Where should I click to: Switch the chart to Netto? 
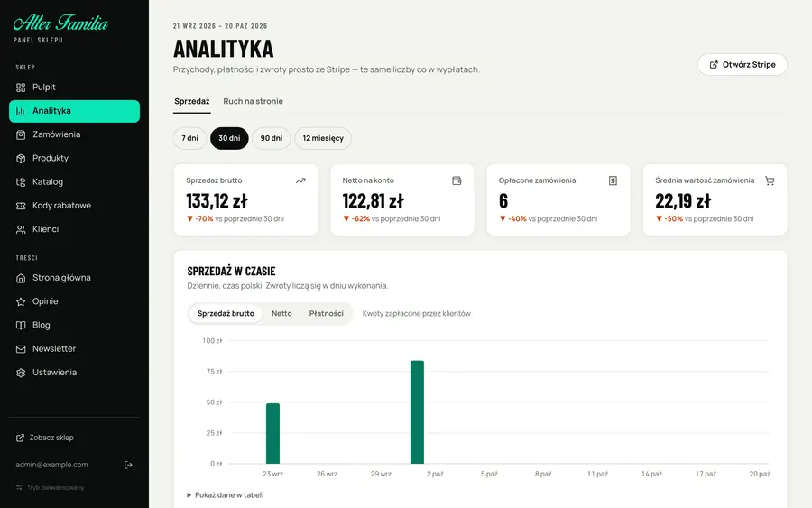(x=281, y=314)
